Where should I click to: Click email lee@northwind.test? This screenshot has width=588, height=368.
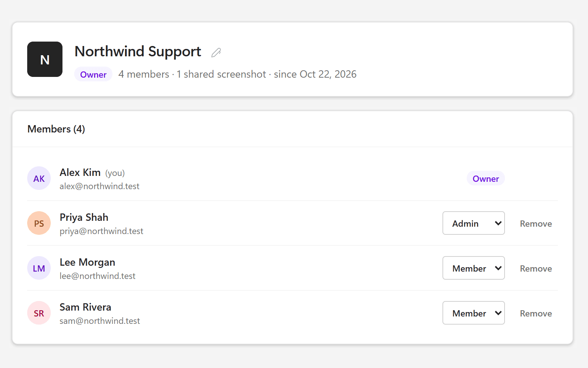[x=97, y=276]
